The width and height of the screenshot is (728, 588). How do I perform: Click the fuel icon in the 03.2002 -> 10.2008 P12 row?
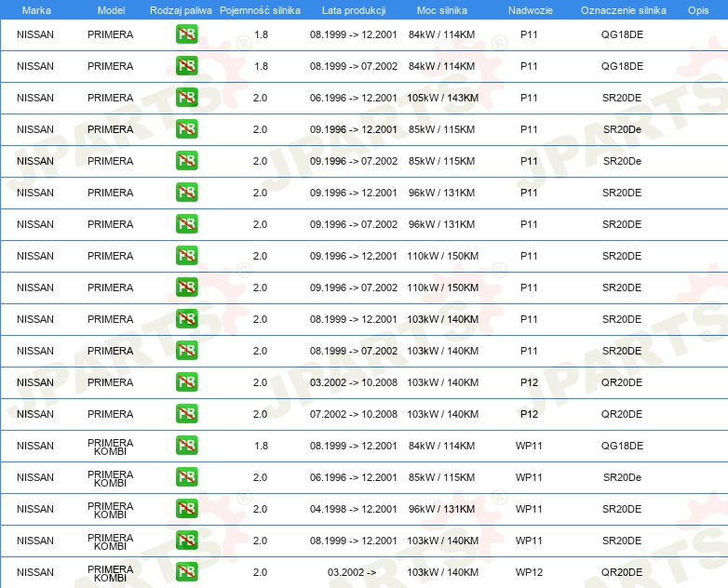tap(186, 382)
